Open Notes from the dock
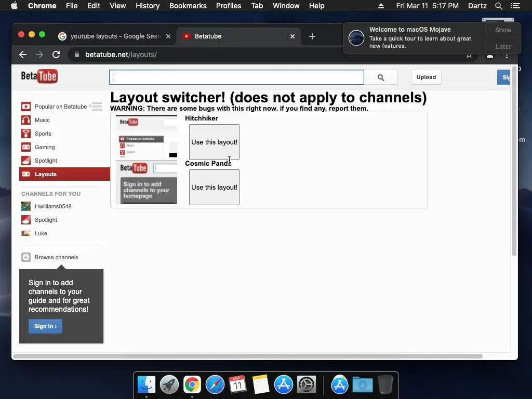This screenshot has width=532, height=399. click(x=261, y=385)
